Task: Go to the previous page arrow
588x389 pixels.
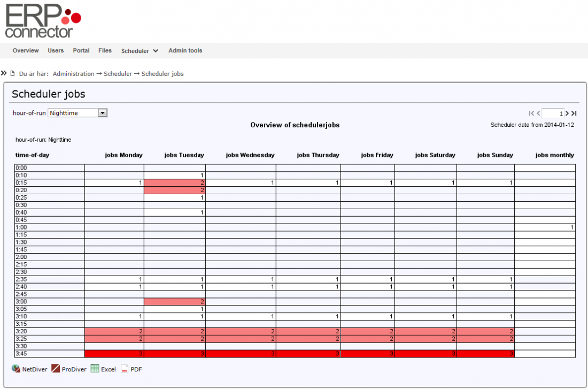Action: 538,113
